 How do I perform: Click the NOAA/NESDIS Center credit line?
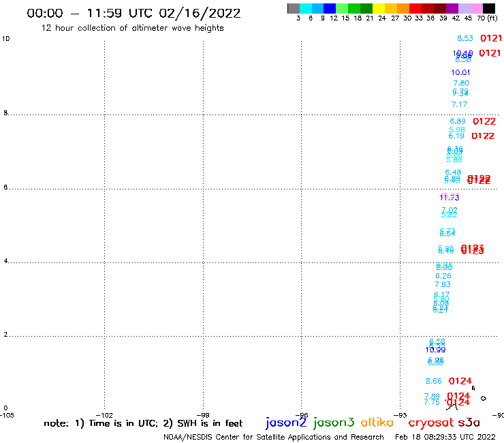(x=274, y=438)
